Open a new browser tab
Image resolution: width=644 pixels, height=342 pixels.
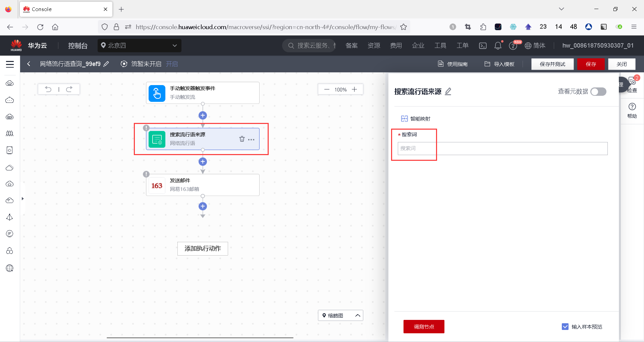point(121,9)
